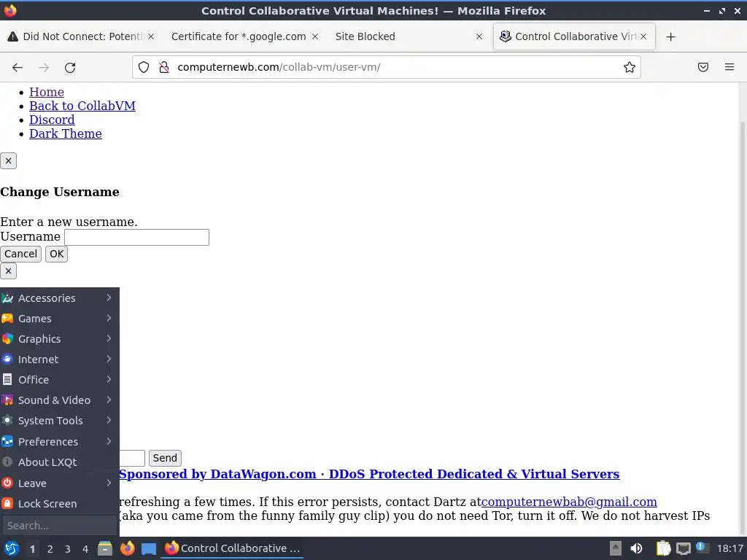Follow the Back to CollabVM link
This screenshot has height=560, width=747.
(82, 106)
